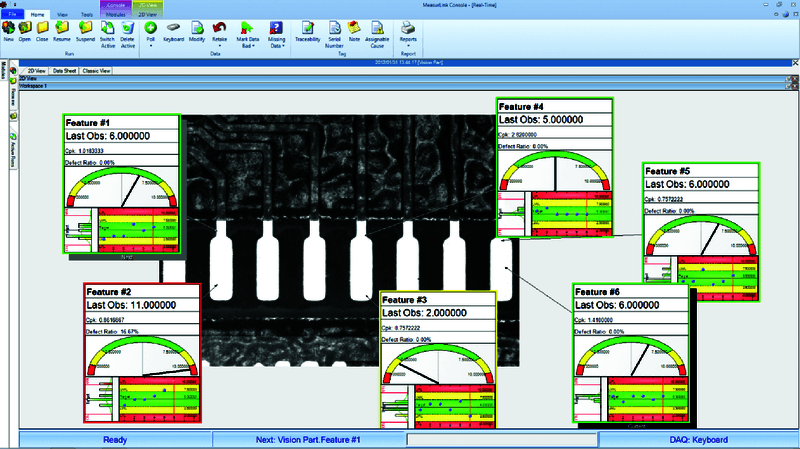Select the Data Sheet document tab
800x449 pixels.
pos(64,71)
